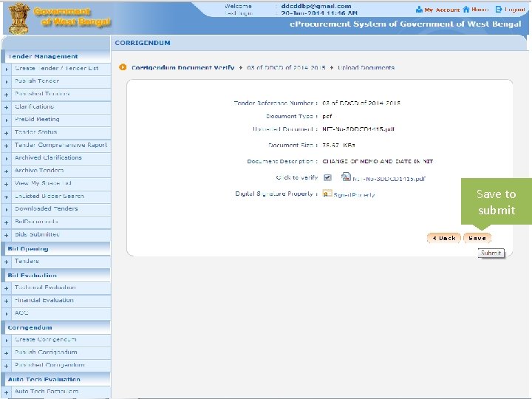Open Create Tender / Tender List menu item
The image size is (532, 399).
(57, 68)
